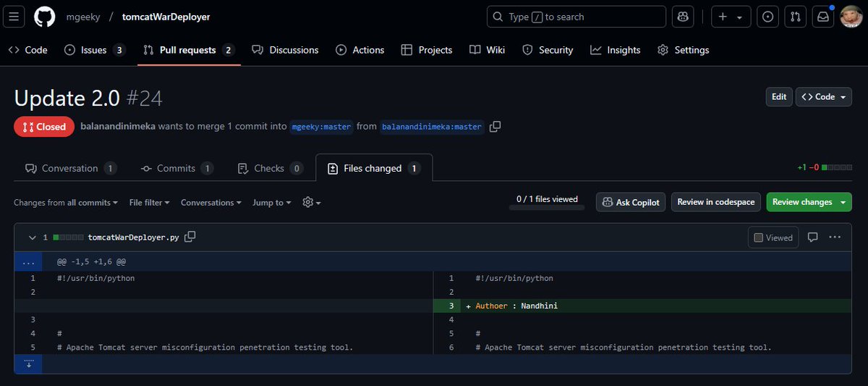Open the Review changes dropdown arrow
868x386 pixels.
click(845, 202)
